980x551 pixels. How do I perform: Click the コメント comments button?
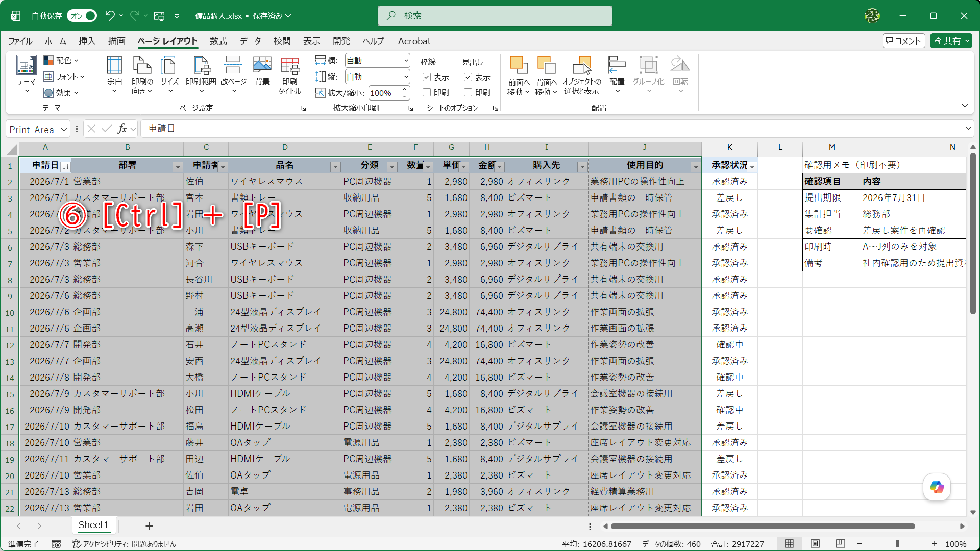[x=903, y=41]
